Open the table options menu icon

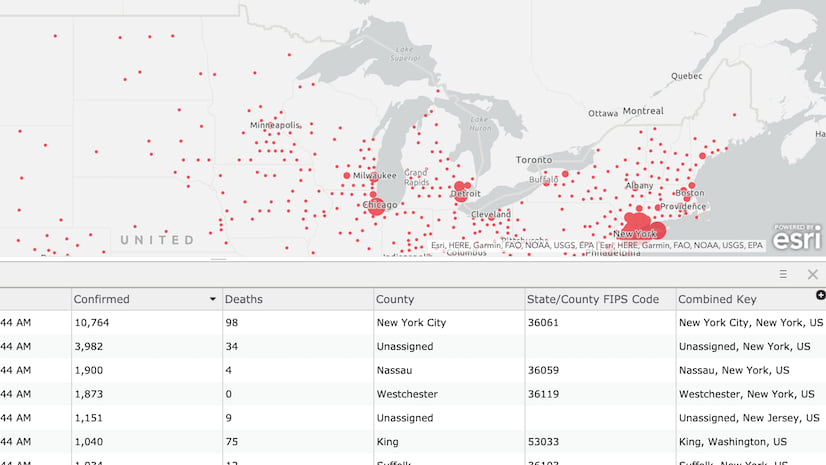(783, 274)
